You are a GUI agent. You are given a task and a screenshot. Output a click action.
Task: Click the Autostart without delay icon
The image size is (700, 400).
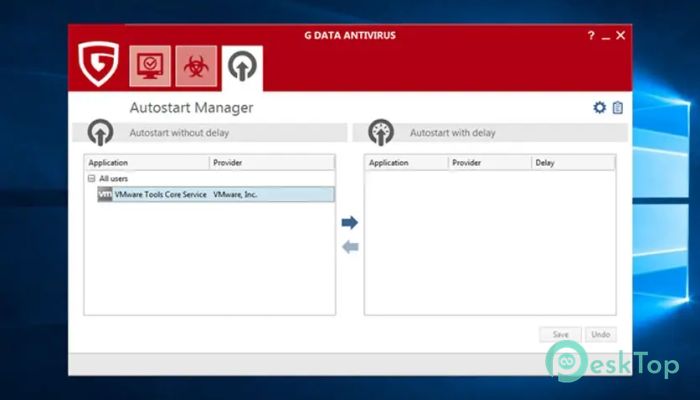(100, 132)
